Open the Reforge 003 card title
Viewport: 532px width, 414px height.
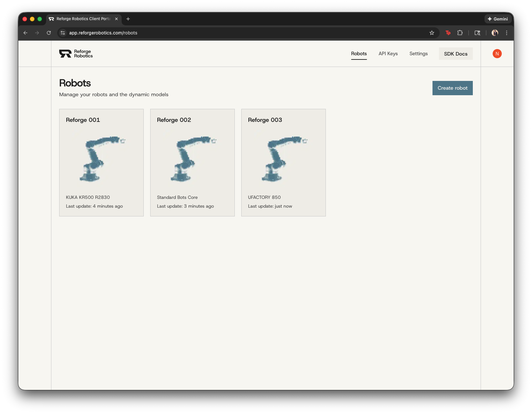pyautogui.click(x=265, y=120)
